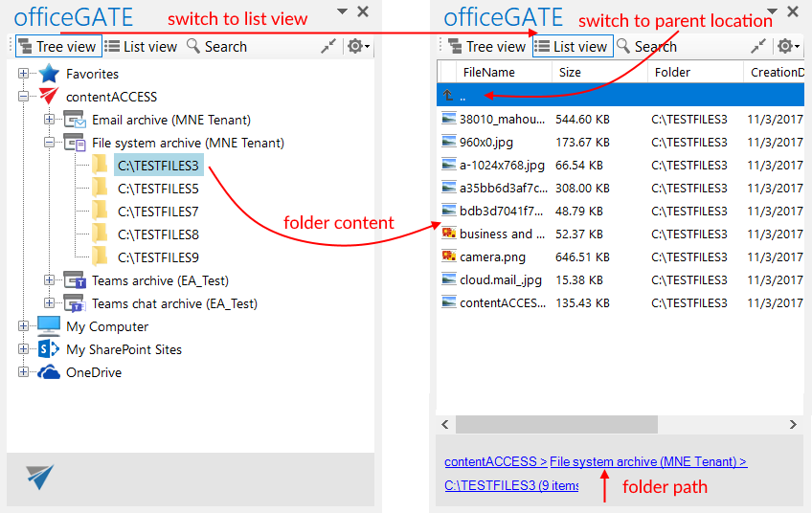Click the OneDrive cloud icon
The image size is (812, 513).
click(x=48, y=372)
